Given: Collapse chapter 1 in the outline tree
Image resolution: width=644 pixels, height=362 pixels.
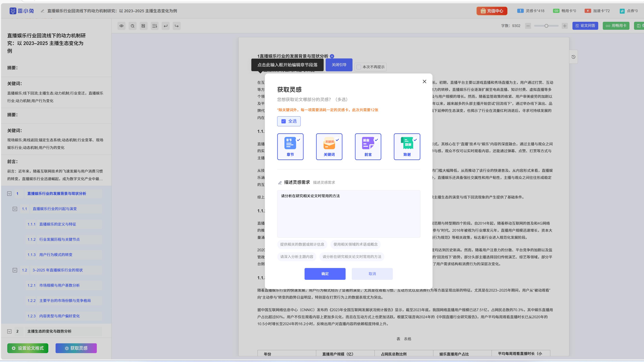Looking at the screenshot, I should (x=9, y=194).
